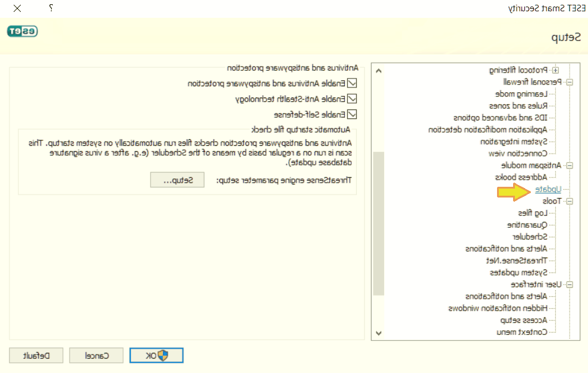Click the Default button
Image resolution: width=588 pixels, height=373 pixels.
click(36, 355)
